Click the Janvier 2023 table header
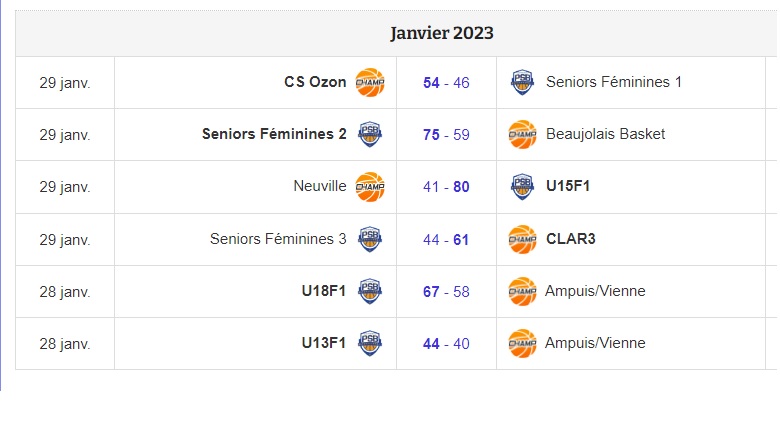The height and width of the screenshot is (425, 780). click(x=442, y=33)
